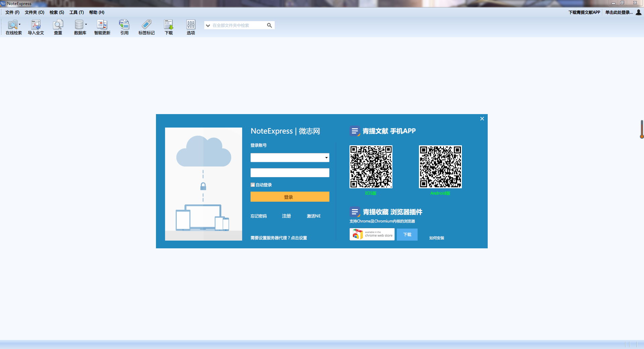Close the login dialog with X
This screenshot has height=349, width=644.
482,119
